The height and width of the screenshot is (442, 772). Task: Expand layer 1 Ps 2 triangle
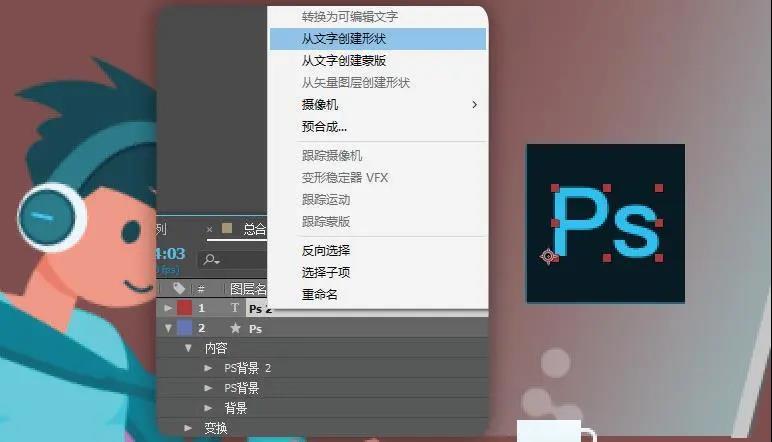168,308
